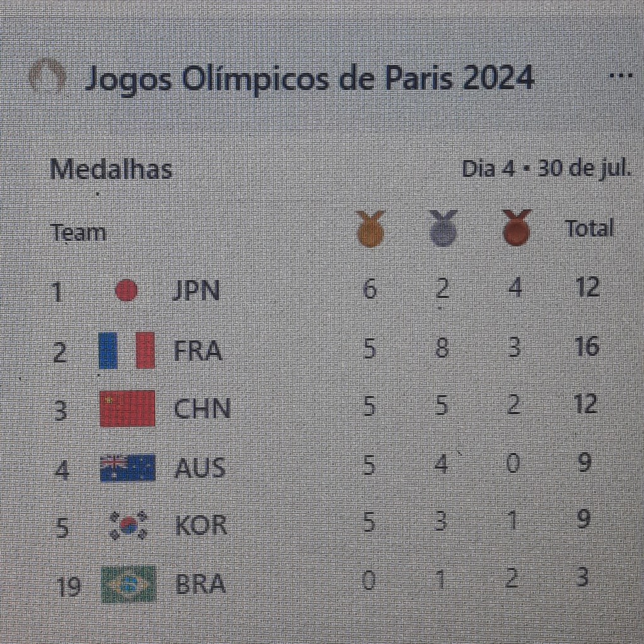The image size is (644, 644).
Task: Click the Dia 4 · 30 de jul. date label
Action: coord(546,169)
